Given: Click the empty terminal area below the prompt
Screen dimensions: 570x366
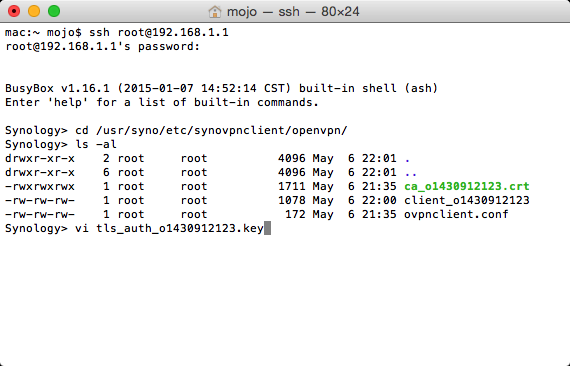Looking at the screenshot, I should click(x=285, y=298).
